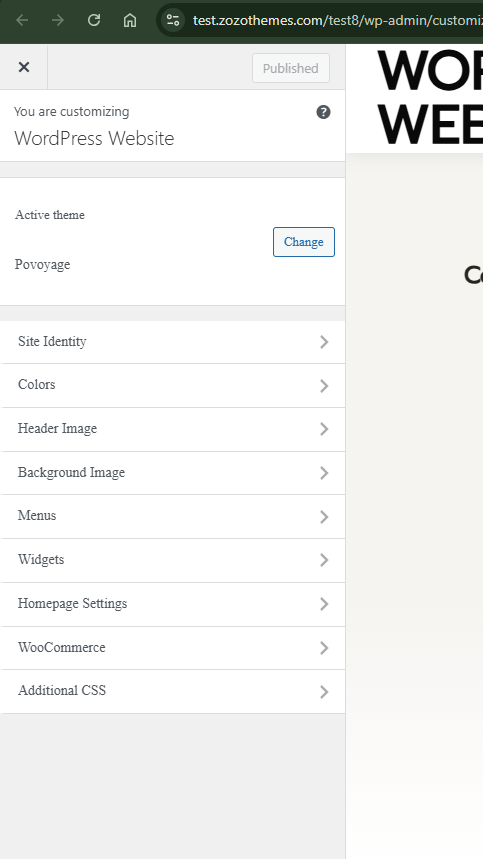Reload the page with the refresh icon
Image resolution: width=483 pixels, height=859 pixels.
click(x=94, y=20)
